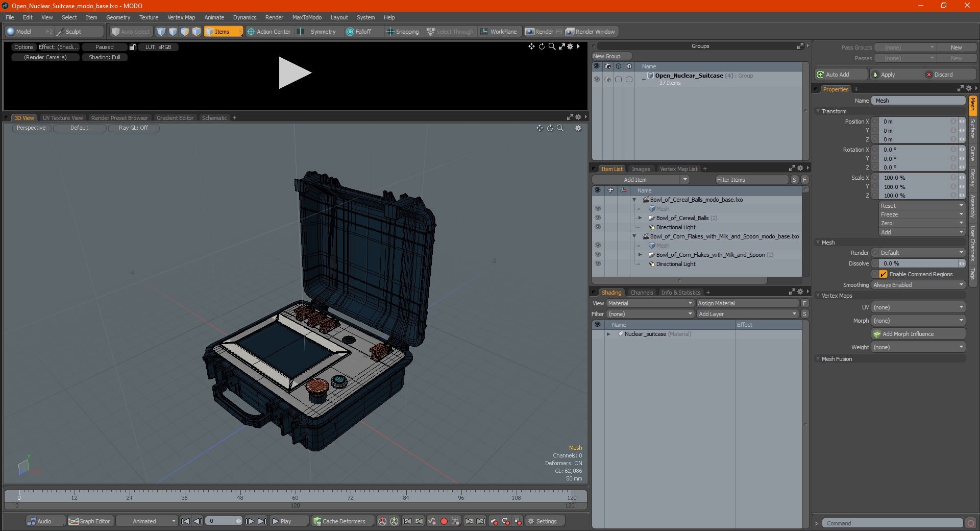Open the Animated key mode dropdown
Viewport: 980px width, 531px height.
[x=146, y=521]
